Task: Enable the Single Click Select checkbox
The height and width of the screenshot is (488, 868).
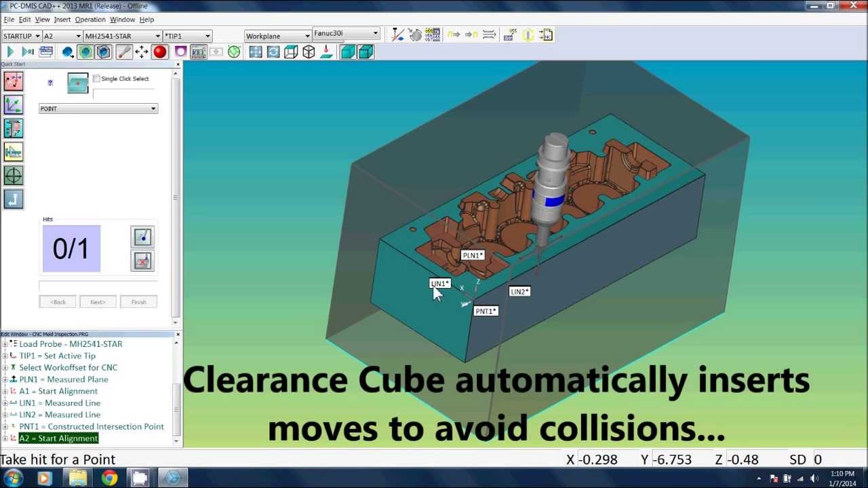Action: pyautogui.click(x=96, y=79)
